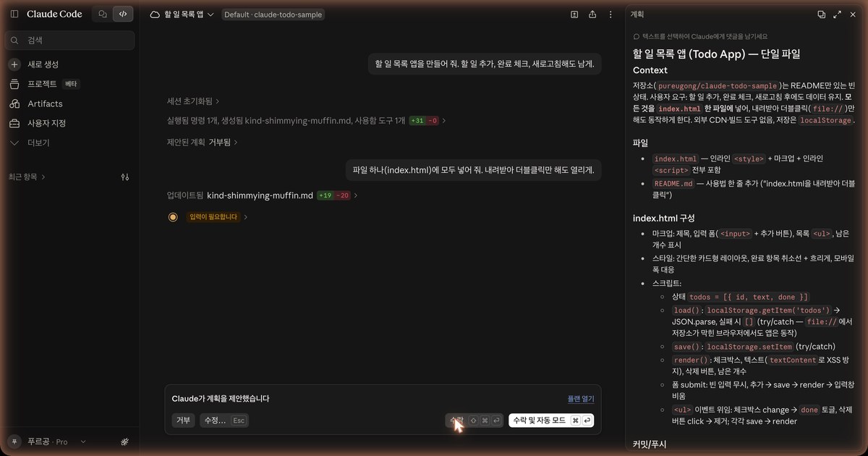Screen dimensions: 868x456
Task: Click 새로 생성 plus icon
Action: point(14,64)
